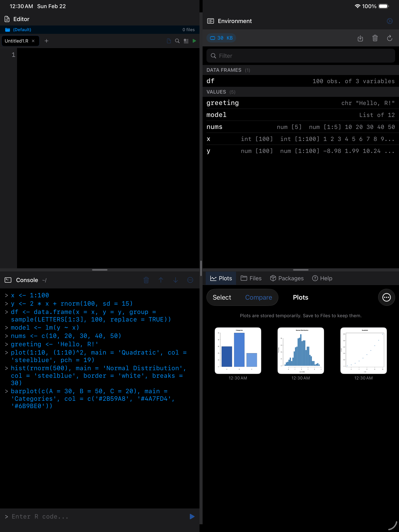399x532 pixels.
Task: Refresh the Environment pane
Action: click(390, 38)
